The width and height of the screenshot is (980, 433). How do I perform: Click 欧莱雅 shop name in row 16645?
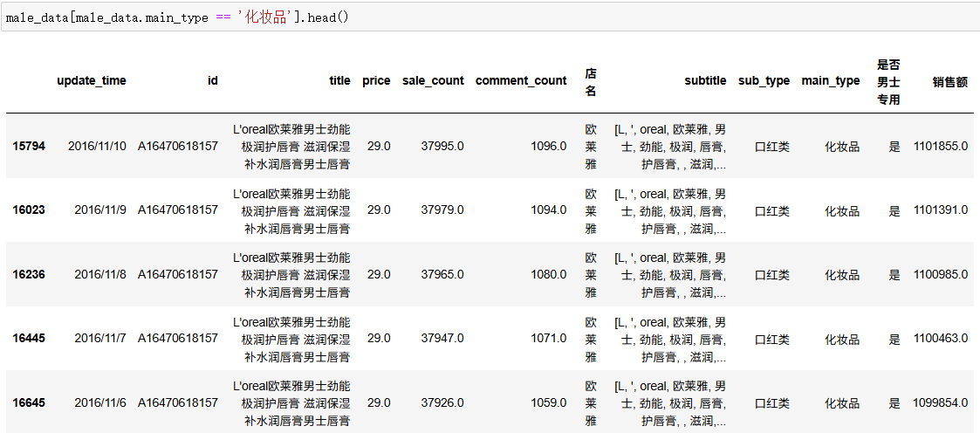[591, 403]
